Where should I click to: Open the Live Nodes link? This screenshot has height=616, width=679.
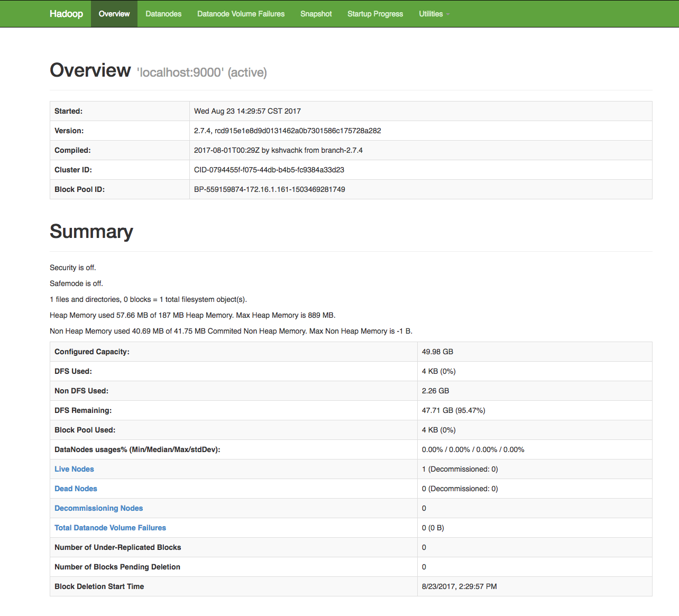pos(74,469)
